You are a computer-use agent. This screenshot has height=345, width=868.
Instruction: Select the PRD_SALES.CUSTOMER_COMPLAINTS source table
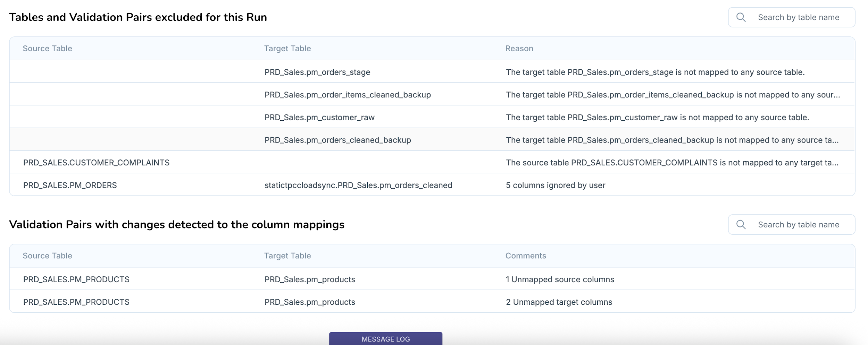point(96,163)
